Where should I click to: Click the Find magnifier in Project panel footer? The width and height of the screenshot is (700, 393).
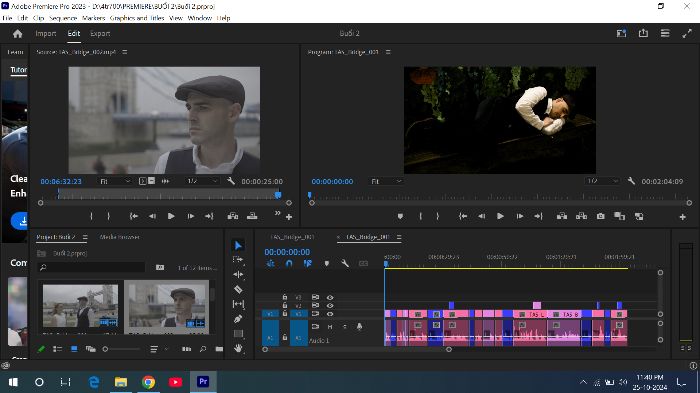pos(203,349)
